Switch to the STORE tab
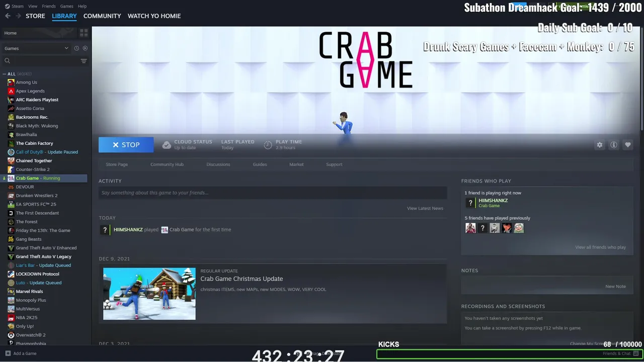The height and width of the screenshot is (362, 644). click(x=35, y=16)
